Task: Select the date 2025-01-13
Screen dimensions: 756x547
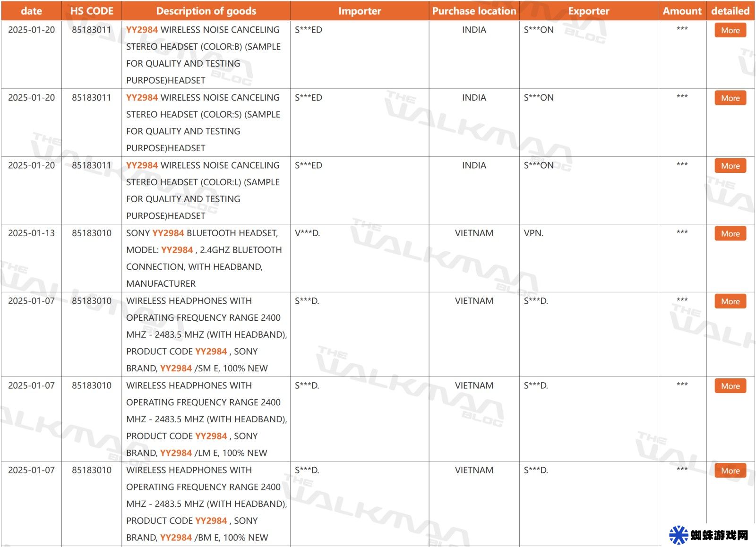Action: point(32,233)
